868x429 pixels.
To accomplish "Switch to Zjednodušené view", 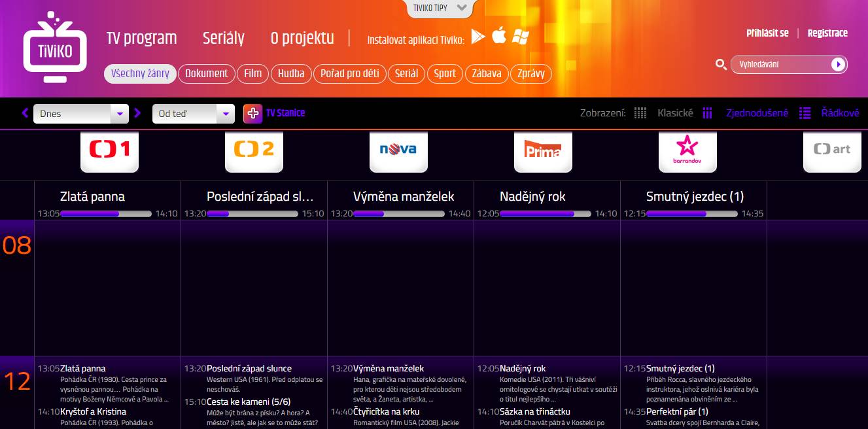I will pos(757,113).
